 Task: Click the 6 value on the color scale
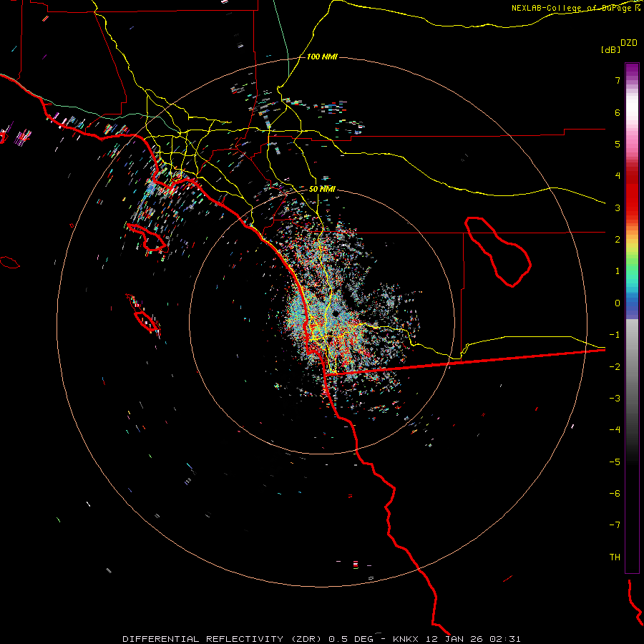(x=618, y=112)
